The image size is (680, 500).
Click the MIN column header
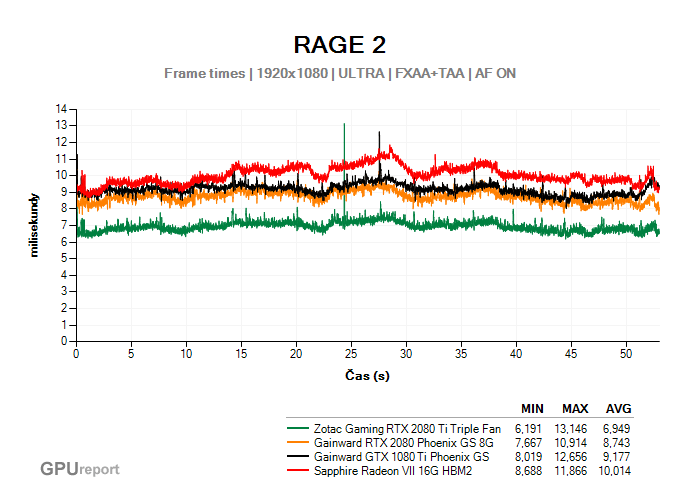532,409
